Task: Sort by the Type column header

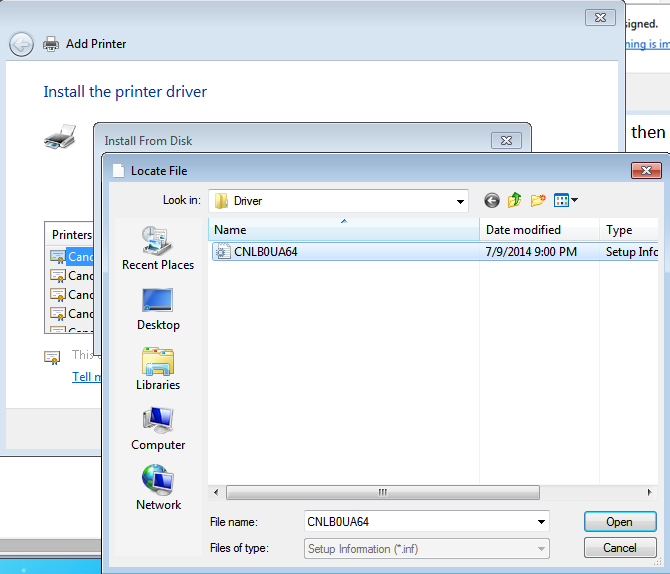Action: click(x=628, y=230)
